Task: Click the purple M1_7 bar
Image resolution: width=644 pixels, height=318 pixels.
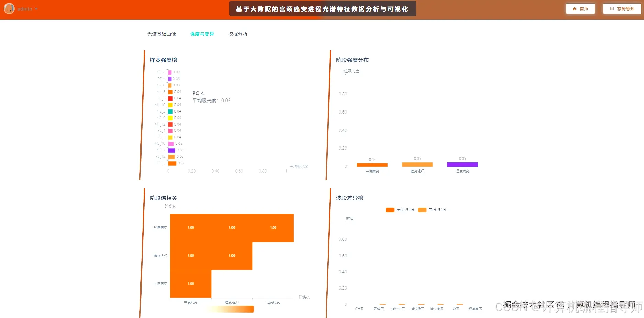Action: point(171,150)
